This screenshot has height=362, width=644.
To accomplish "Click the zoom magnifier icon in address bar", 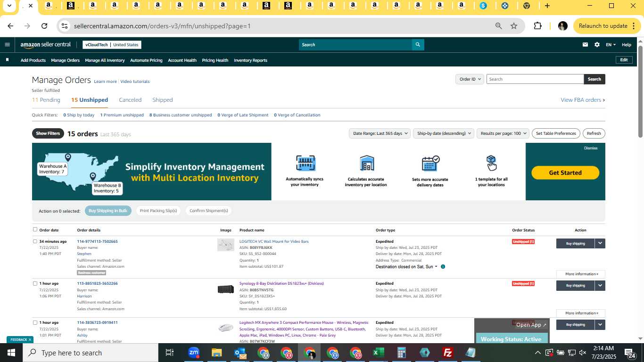I will tap(498, 26).
